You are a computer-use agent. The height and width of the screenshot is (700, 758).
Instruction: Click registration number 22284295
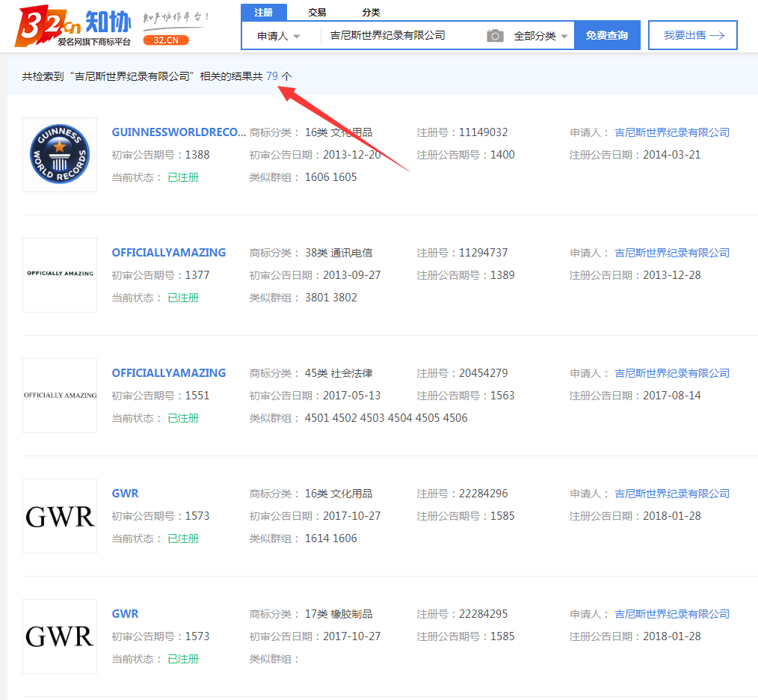click(x=484, y=614)
